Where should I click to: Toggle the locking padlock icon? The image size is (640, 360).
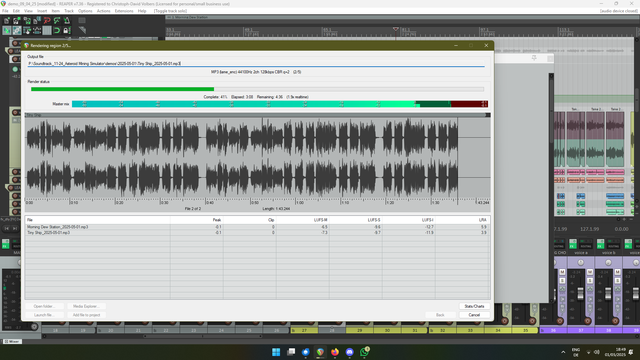(67, 30)
